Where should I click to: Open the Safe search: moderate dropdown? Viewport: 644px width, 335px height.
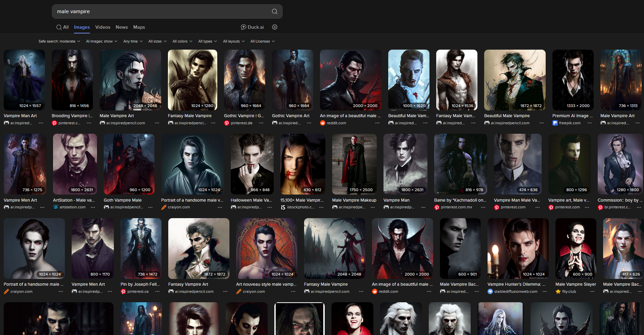[59, 41]
